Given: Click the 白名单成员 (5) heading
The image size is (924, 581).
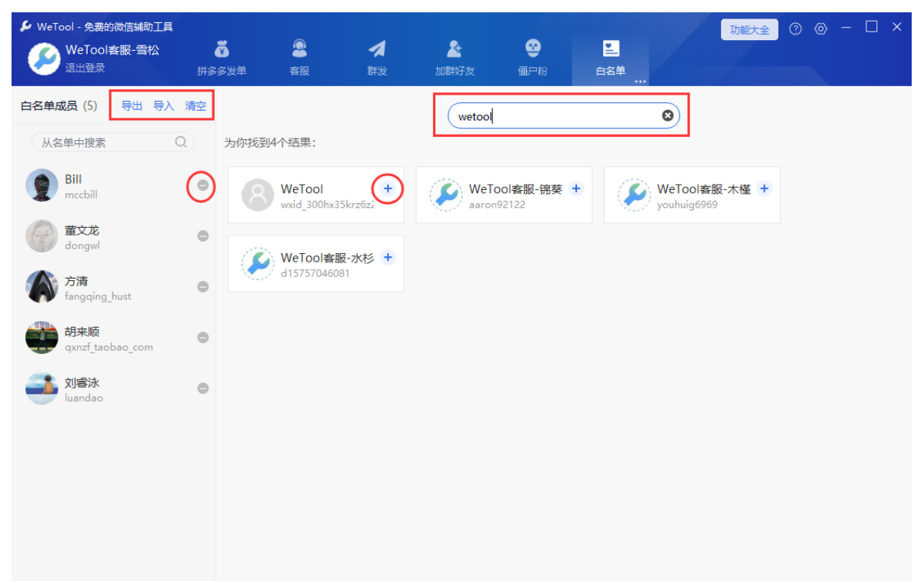Looking at the screenshot, I should [x=58, y=106].
